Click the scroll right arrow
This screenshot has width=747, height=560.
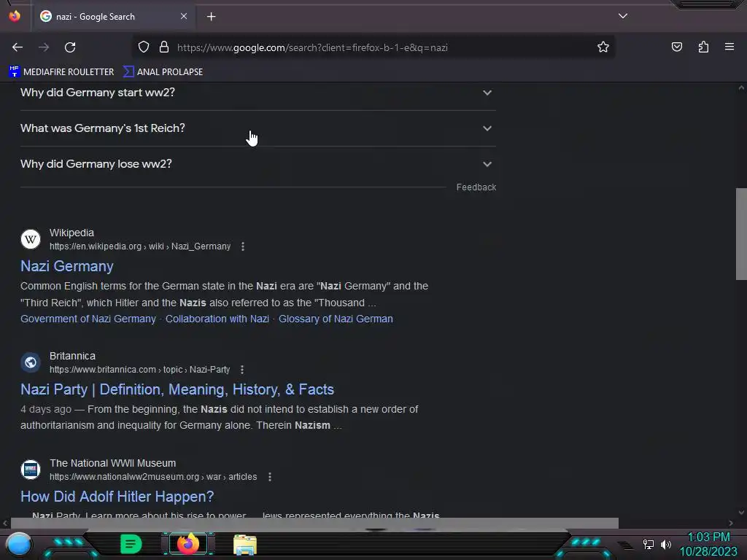(x=731, y=523)
